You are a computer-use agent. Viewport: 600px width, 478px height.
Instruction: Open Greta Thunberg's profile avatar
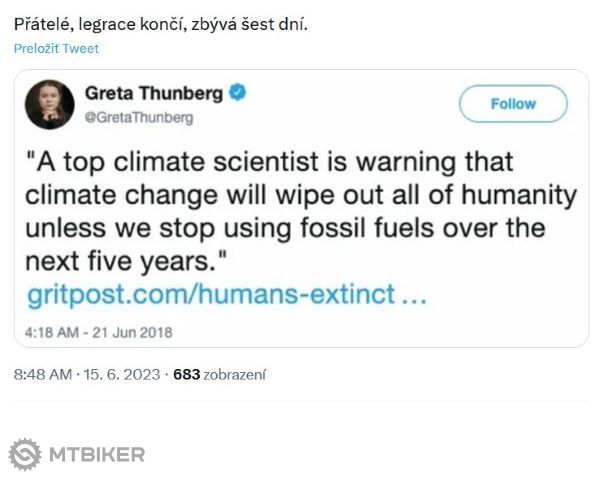pyautogui.click(x=50, y=104)
